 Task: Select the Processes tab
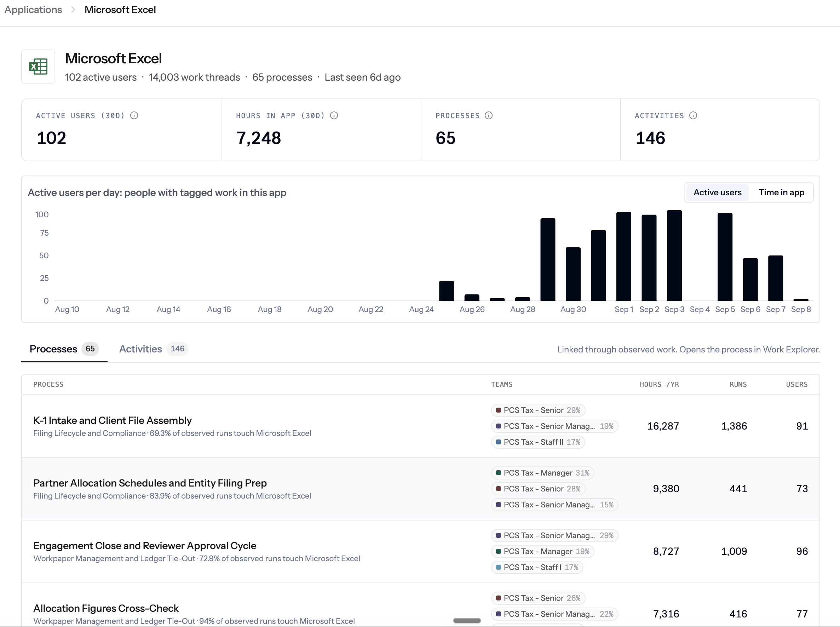point(64,349)
